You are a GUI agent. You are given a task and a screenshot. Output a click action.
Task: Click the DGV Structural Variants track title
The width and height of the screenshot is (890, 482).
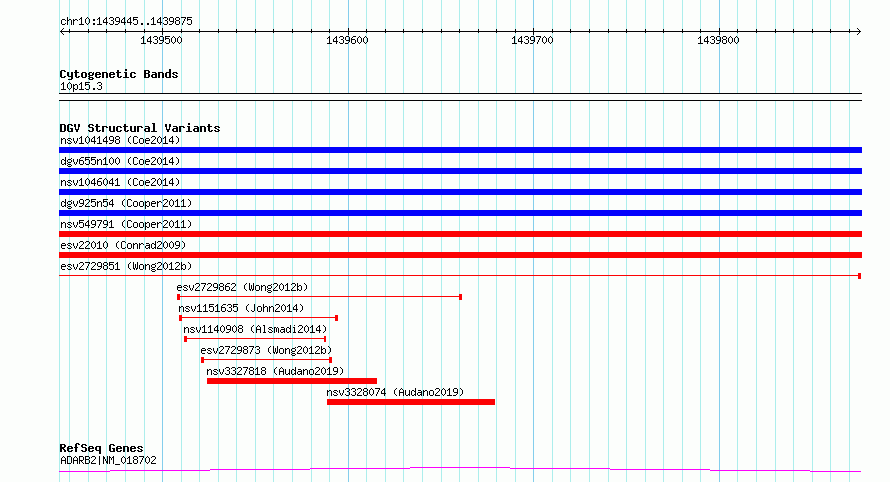point(140,128)
